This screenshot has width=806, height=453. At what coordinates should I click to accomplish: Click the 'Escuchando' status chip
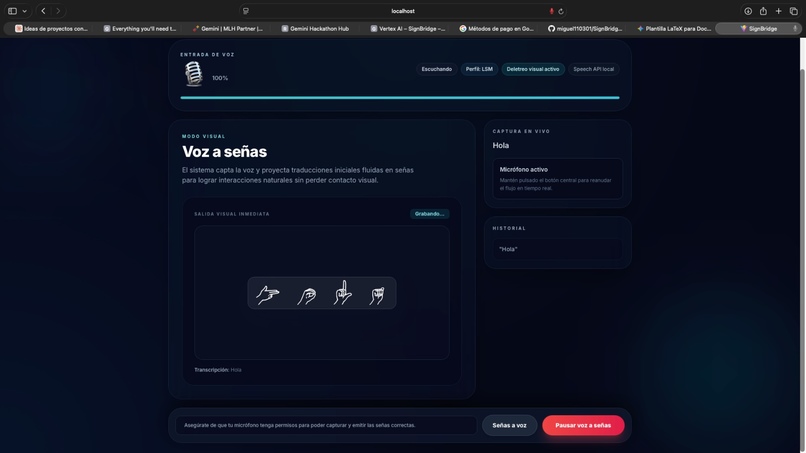436,69
